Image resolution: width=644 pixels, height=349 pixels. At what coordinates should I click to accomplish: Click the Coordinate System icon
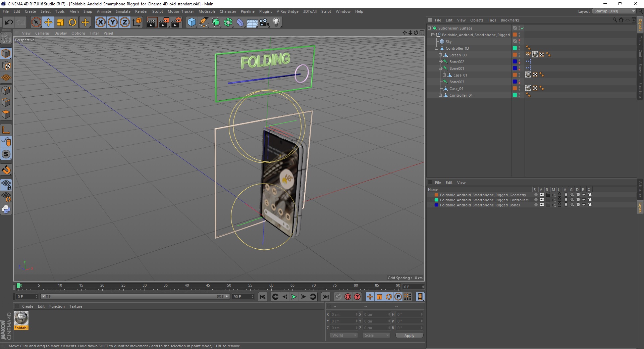click(137, 22)
